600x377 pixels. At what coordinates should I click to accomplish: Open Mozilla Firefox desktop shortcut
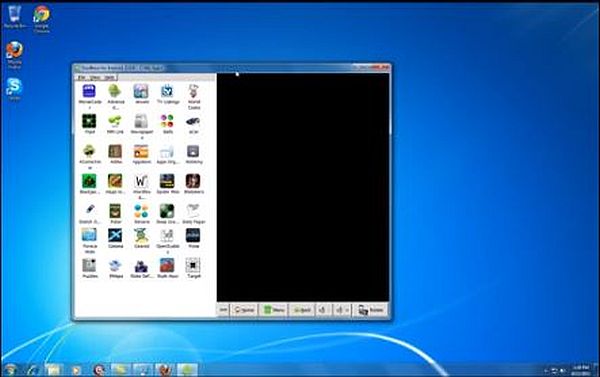(15, 55)
